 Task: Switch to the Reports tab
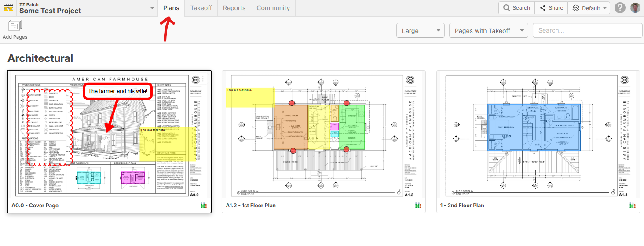click(x=234, y=8)
